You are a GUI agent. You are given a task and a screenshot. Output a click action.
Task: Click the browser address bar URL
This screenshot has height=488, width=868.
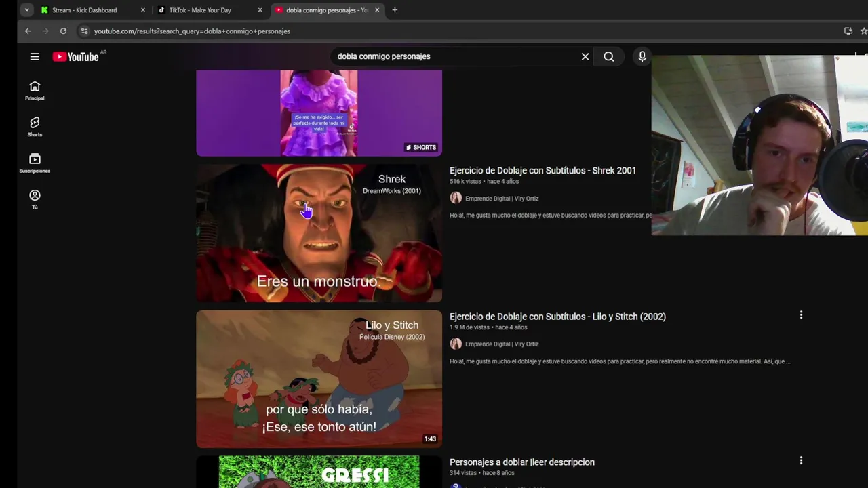[192, 31]
